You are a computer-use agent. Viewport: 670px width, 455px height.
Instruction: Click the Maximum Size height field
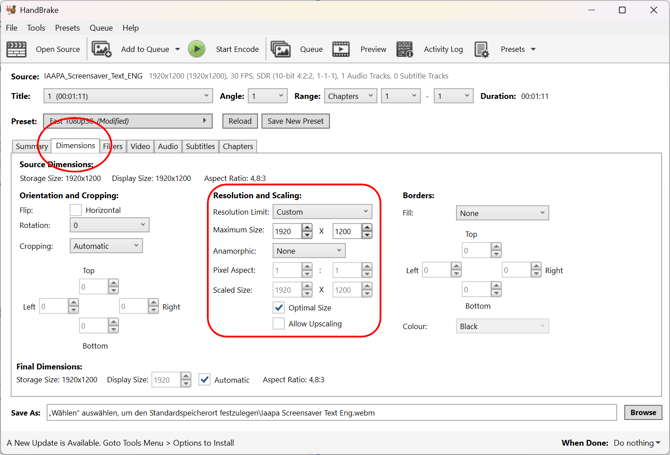[x=347, y=231]
